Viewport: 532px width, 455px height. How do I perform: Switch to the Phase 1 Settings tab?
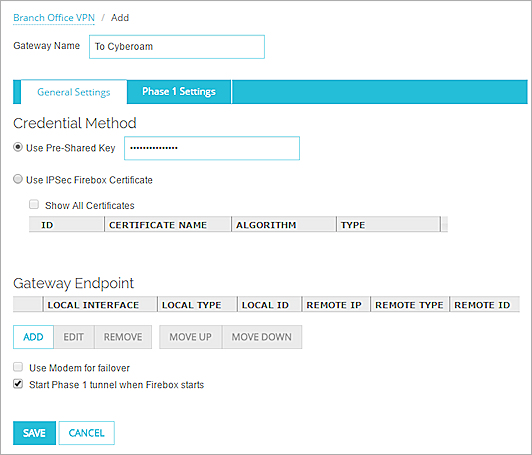179,92
